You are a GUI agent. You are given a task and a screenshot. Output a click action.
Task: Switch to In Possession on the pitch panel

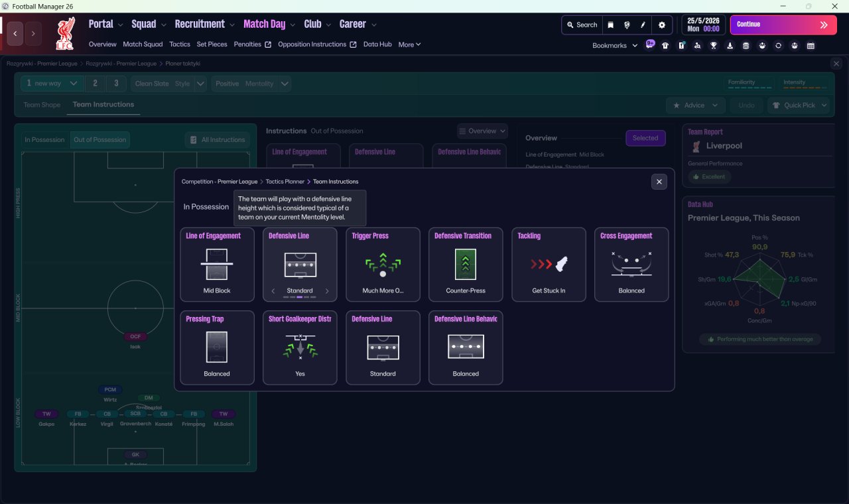pos(45,140)
